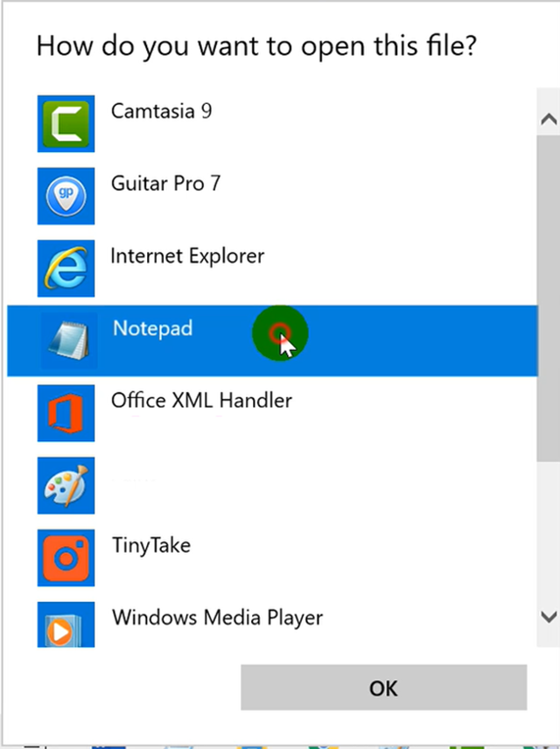The height and width of the screenshot is (749, 560).
Task: Click the 'Guitar Pro 7' label
Action: [x=165, y=184]
